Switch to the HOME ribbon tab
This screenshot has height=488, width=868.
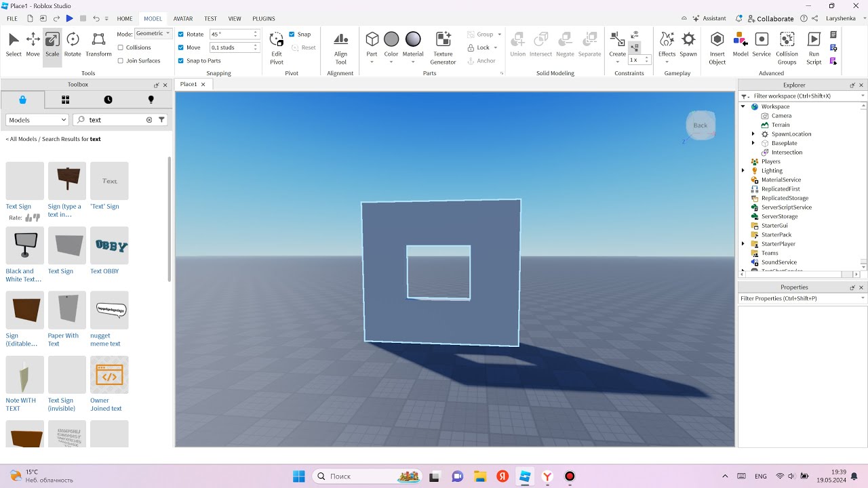pos(125,19)
